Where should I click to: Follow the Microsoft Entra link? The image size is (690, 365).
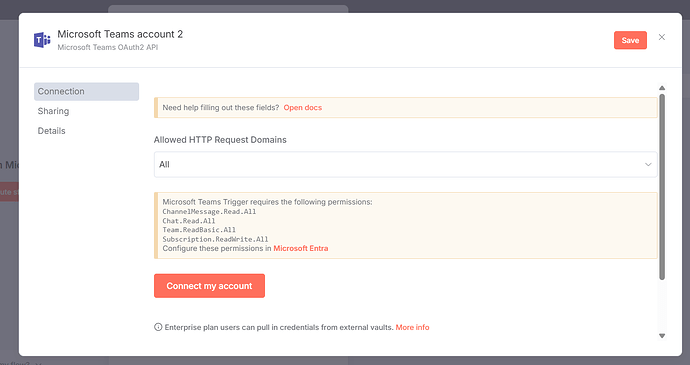pyautogui.click(x=301, y=248)
